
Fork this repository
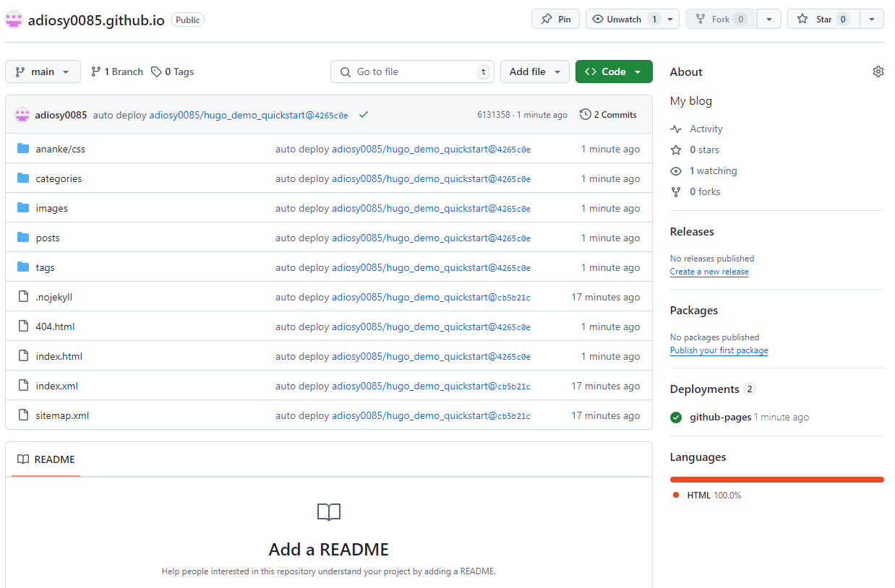point(721,20)
